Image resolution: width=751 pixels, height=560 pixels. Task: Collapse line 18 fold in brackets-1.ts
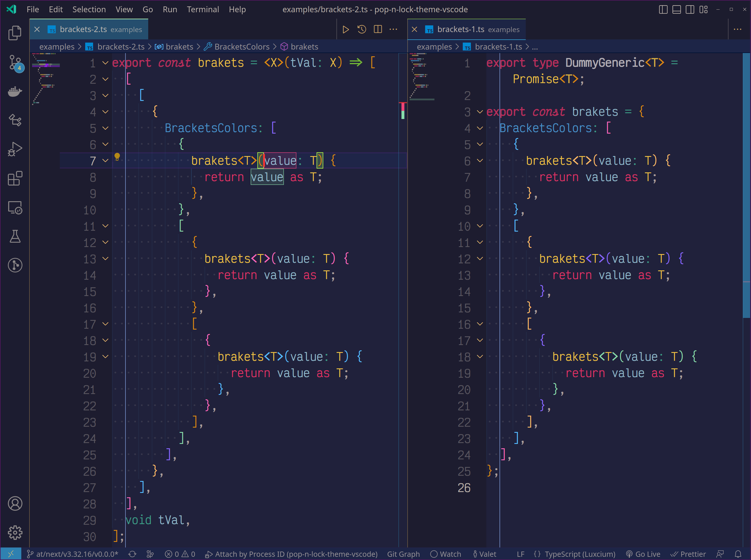click(480, 357)
